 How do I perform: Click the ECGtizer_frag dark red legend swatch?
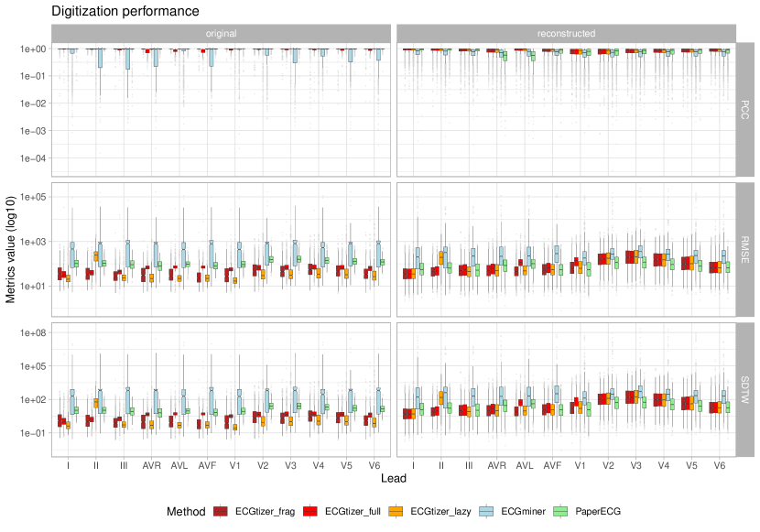[x=221, y=511]
